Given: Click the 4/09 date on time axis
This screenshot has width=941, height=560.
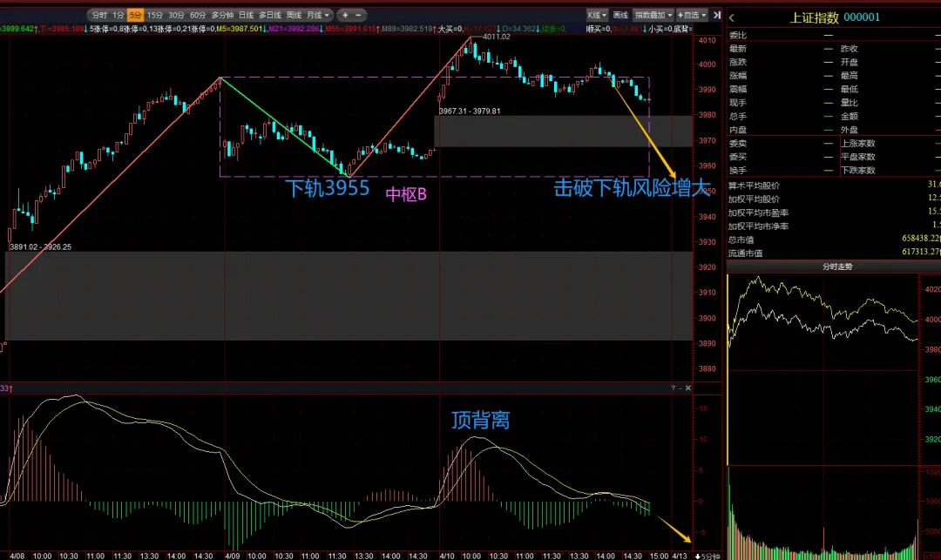Looking at the screenshot, I should click(233, 557).
